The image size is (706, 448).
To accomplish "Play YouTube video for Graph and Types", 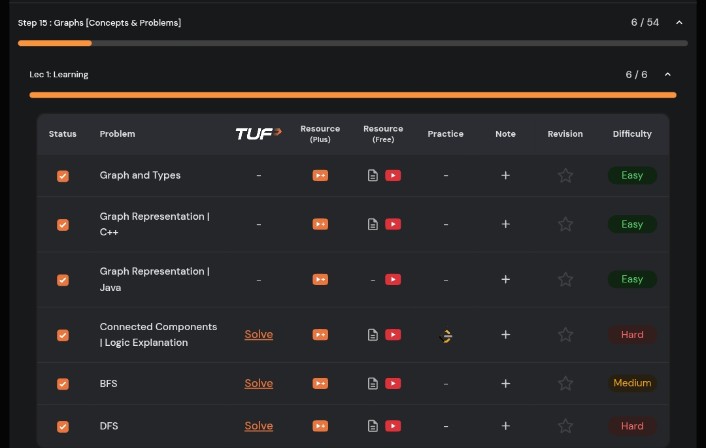I will 393,175.
